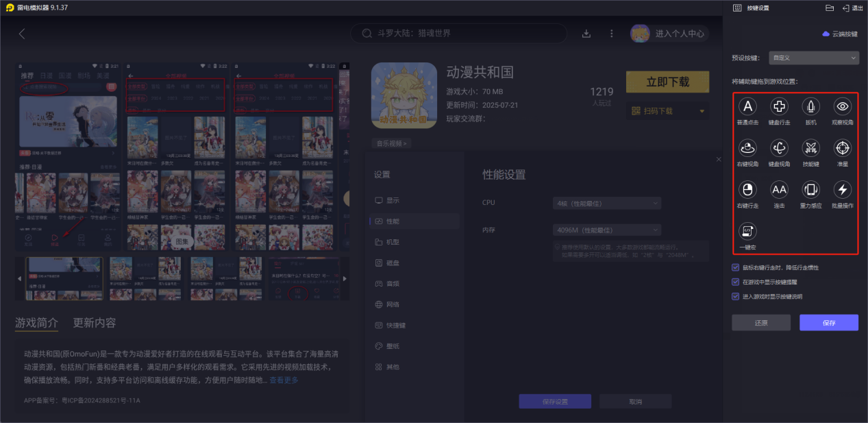868x423 pixels.
Task: Click 取消 in the settings dialog
Action: 635,402
